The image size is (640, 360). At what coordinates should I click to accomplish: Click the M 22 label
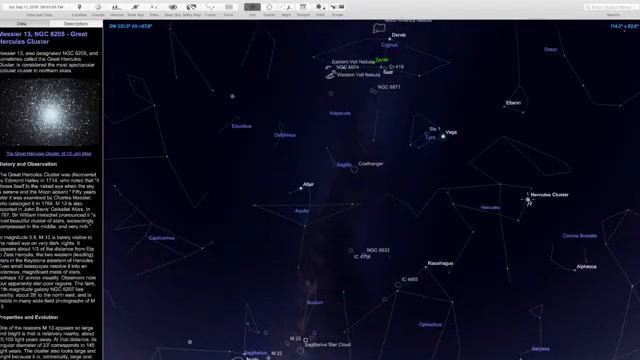277,353
